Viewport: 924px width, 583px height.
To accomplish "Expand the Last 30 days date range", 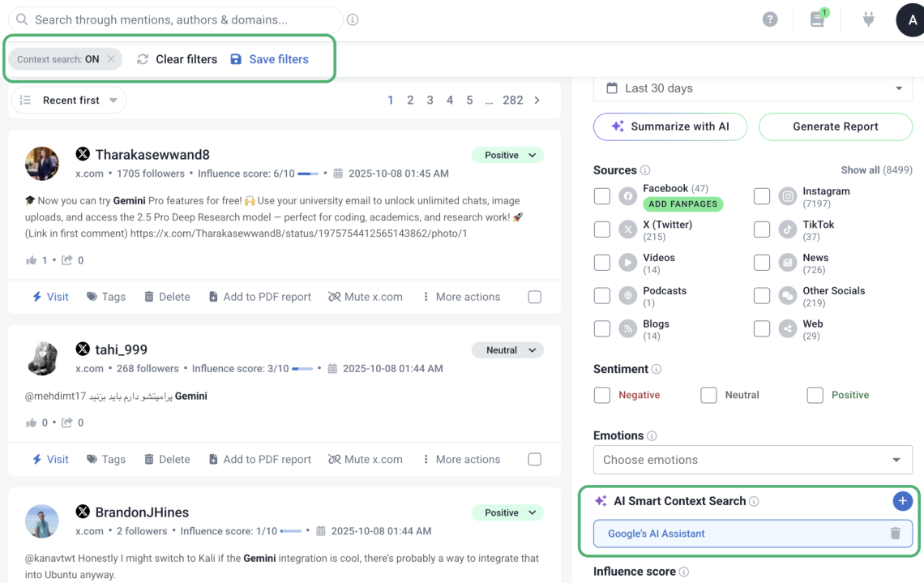I will click(753, 88).
